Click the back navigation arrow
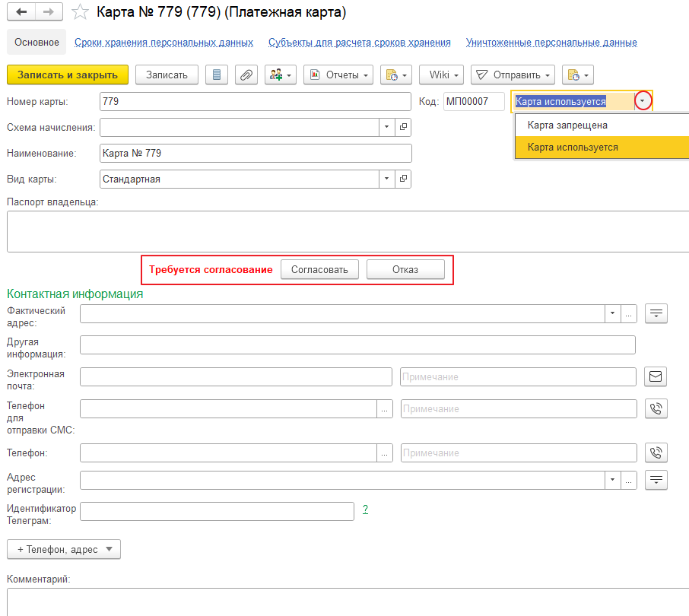689x616 pixels. (21, 12)
